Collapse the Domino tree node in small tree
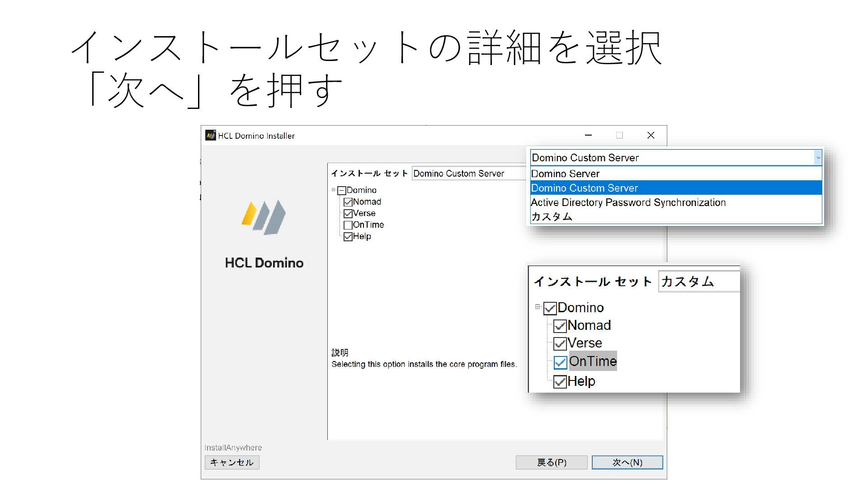The width and height of the screenshot is (868, 488). click(x=334, y=190)
